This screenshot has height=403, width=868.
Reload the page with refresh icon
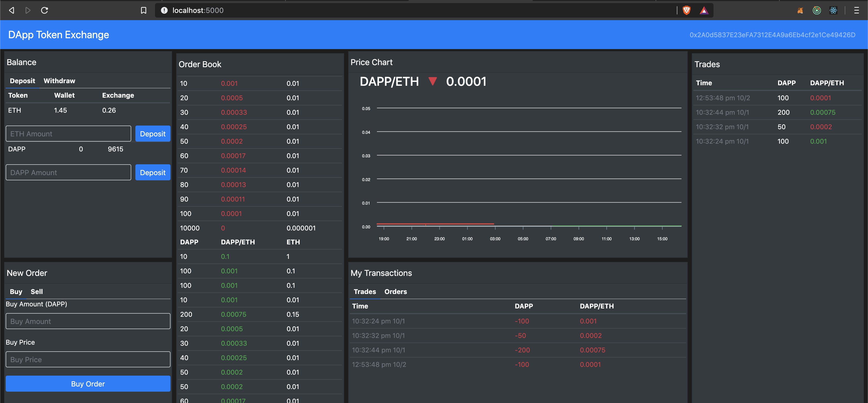pyautogui.click(x=44, y=10)
